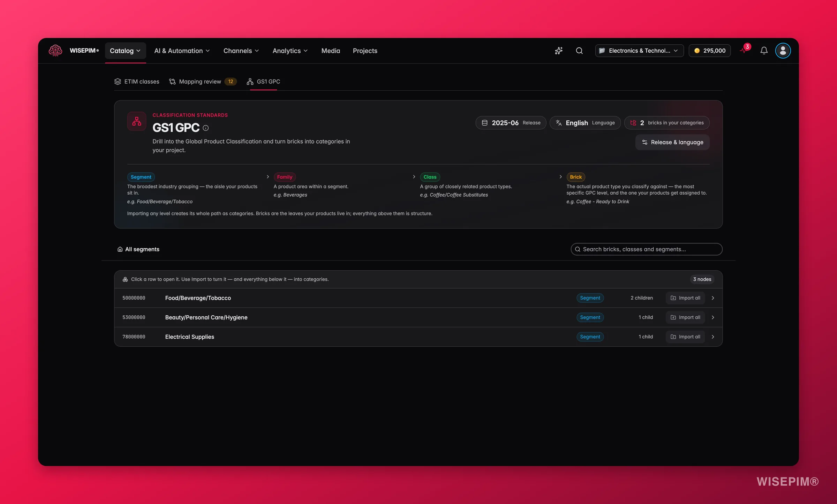Click the Family level tag
The height and width of the screenshot is (504, 837).
point(285,177)
